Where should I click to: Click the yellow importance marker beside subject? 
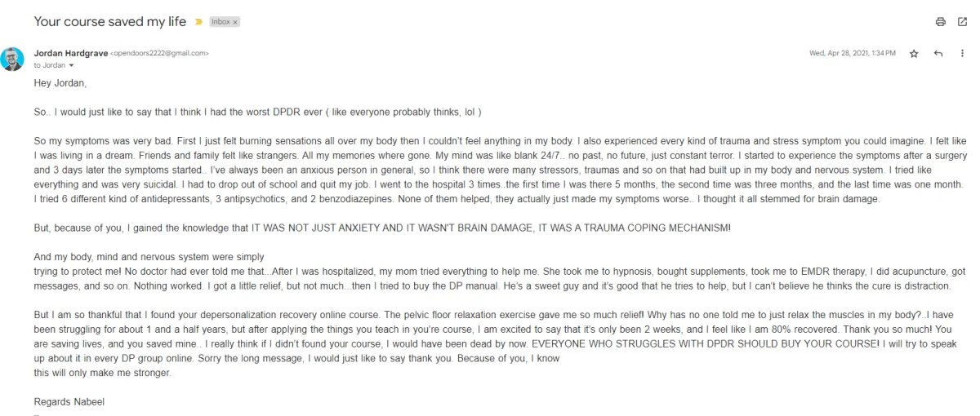[198, 22]
